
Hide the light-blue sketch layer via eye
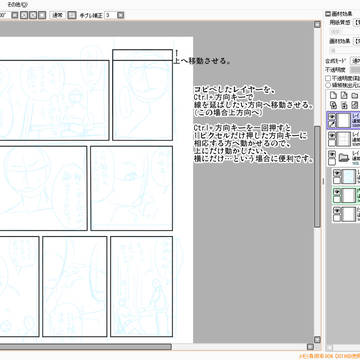(337, 173)
